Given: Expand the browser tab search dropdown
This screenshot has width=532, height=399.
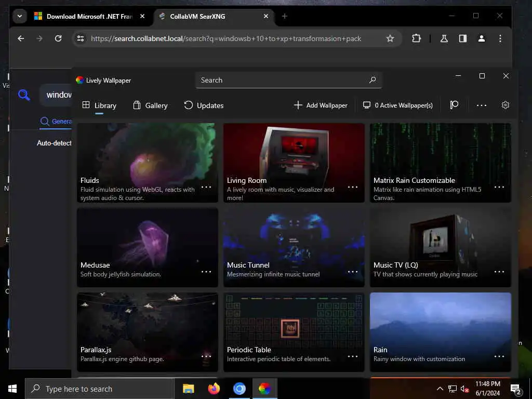Looking at the screenshot, I should click(20, 16).
